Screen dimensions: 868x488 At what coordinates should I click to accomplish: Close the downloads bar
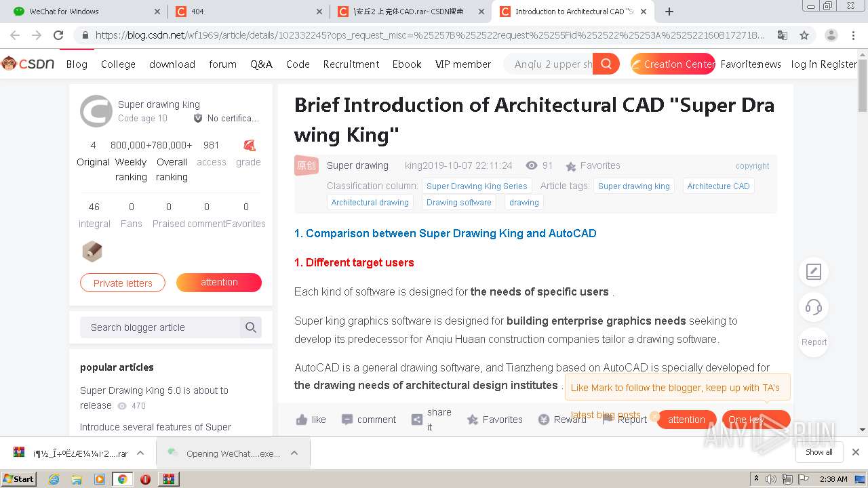pos(856,452)
